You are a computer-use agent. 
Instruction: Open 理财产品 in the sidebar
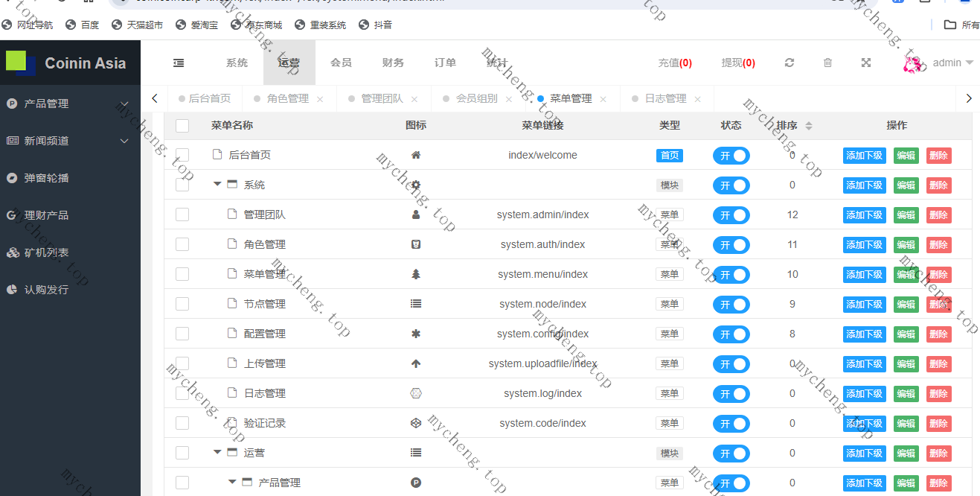point(70,215)
